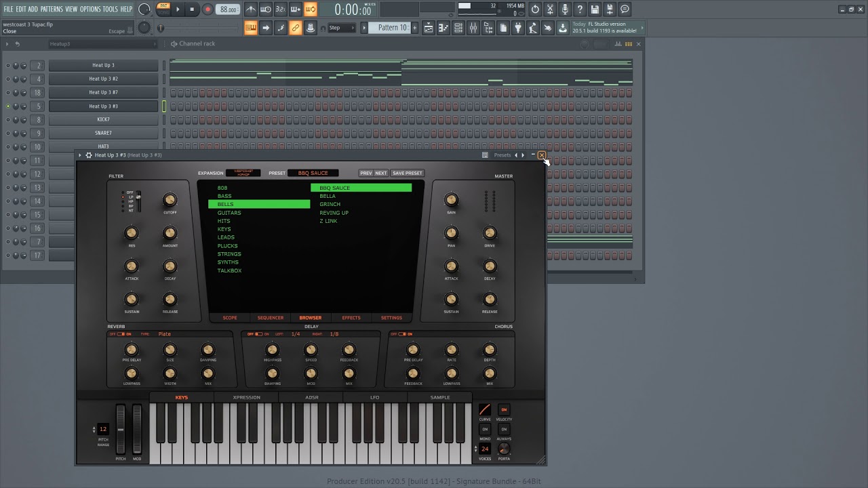Viewport: 868px width, 488px height.
Task: Open undo history icon in top toolbar
Action: (535, 9)
